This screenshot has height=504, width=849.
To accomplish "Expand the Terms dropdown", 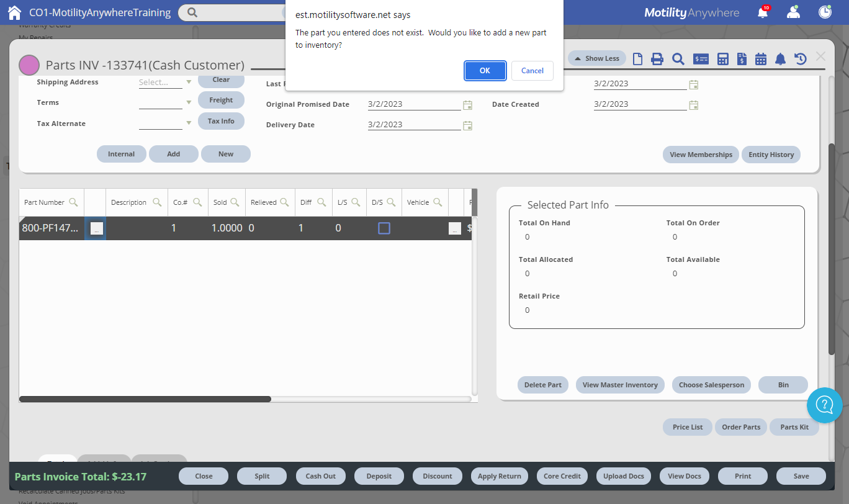I will [189, 102].
